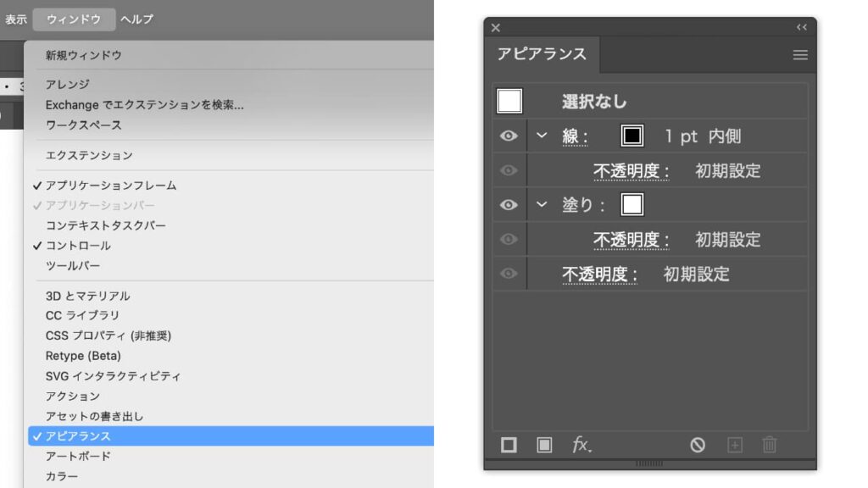This screenshot has width=868, height=488.
Task: Select the アピアランス panel tab
Action: (x=542, y=53)
